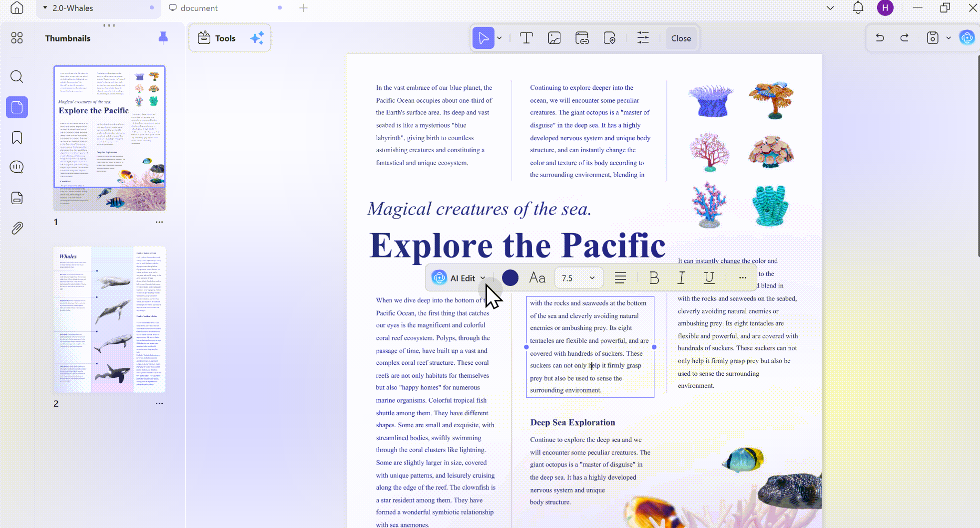The width and height of the screenshot is (980, 528).
Task: Go to the Home icon
Action: 17,8
